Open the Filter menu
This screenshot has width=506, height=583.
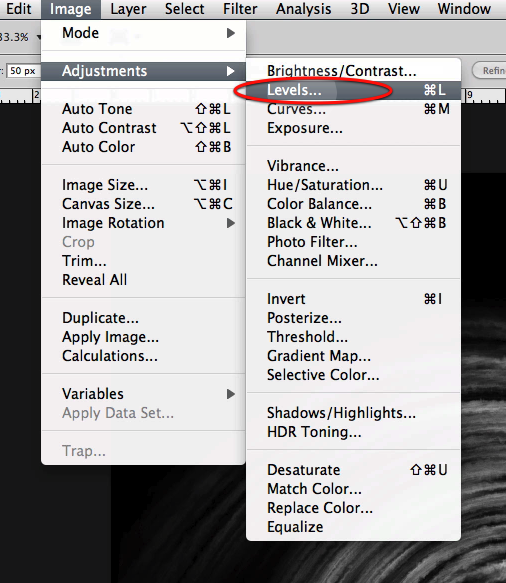[x=240, y=9]
